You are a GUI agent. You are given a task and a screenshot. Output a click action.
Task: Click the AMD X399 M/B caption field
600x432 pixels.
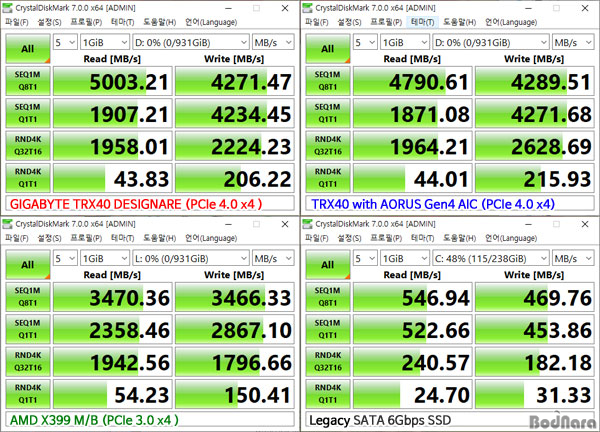tap(150, 420)
